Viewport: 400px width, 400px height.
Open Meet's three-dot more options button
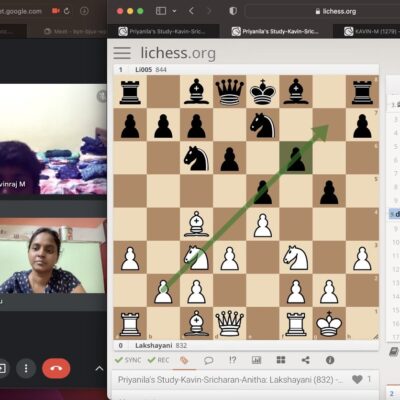(x=26, y=368)
